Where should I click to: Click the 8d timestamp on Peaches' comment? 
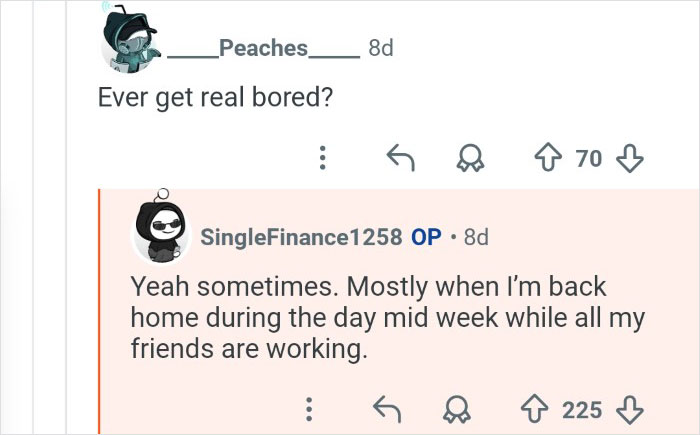coord(381,48)
